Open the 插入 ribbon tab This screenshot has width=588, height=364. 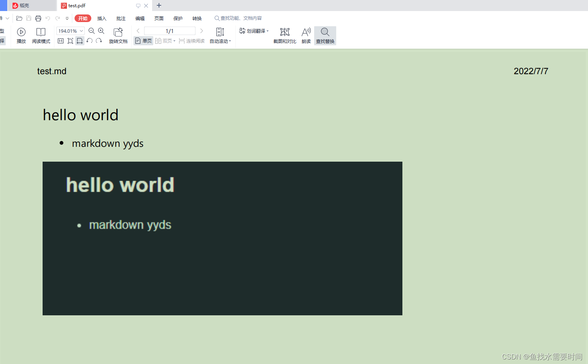pyautogui.click(x=102, y=18)
